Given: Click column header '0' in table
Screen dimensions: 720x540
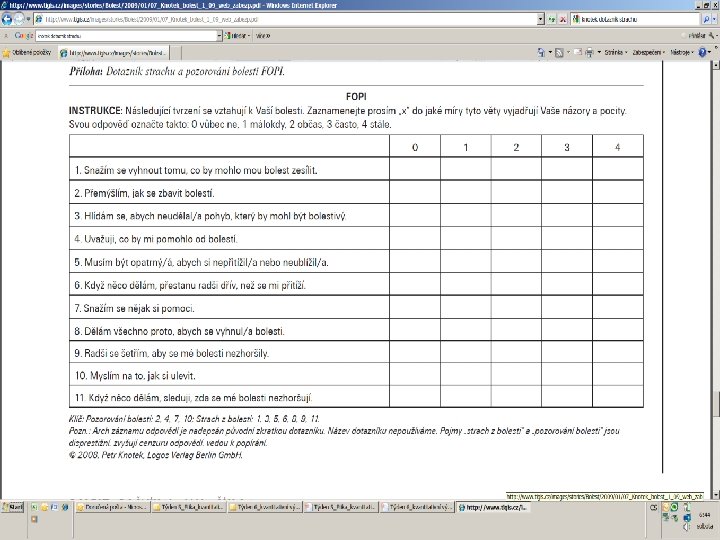Looking at the screenshot, I should [x=415, y=147].
